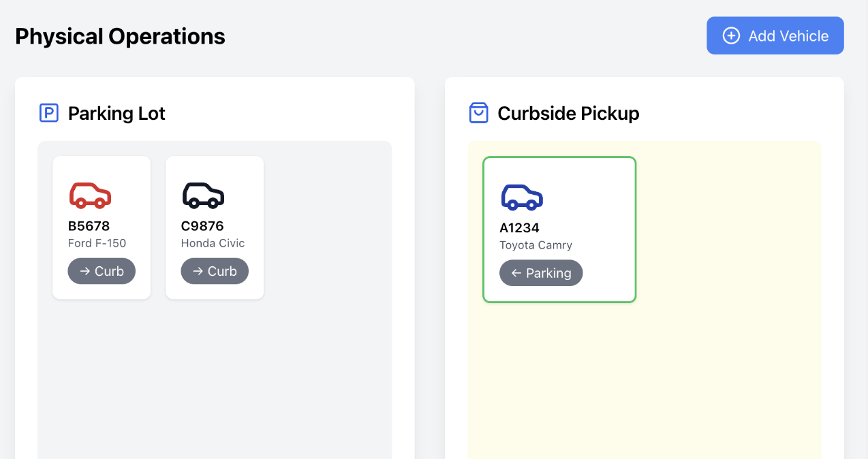This screenshot has width=868, height=459.
Task: Click the Toyota Camry model label
Action: [x=536, y=245]
